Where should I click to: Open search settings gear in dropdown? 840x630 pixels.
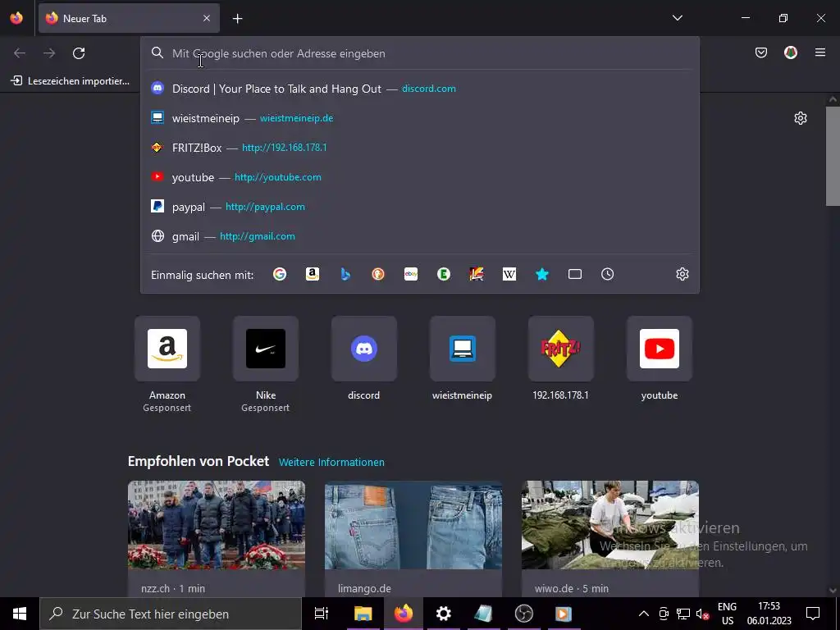pyautogui.click(x=682, y=274)
